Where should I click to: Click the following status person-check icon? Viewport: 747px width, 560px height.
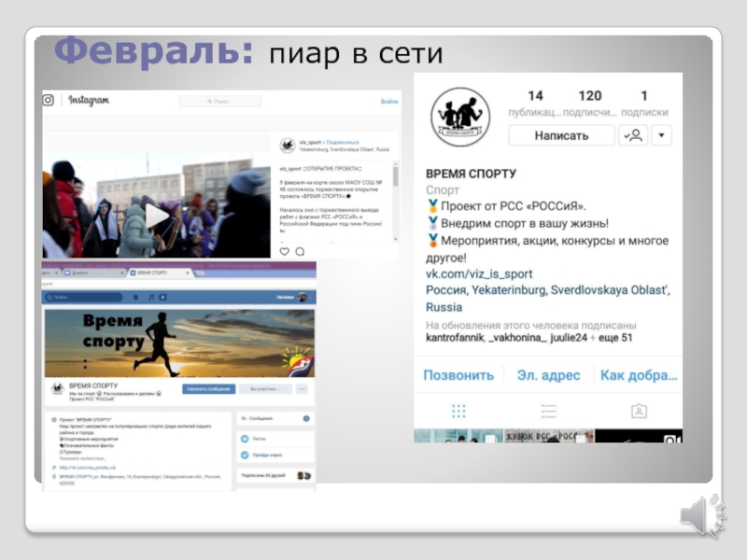click(x=633, y=135)
